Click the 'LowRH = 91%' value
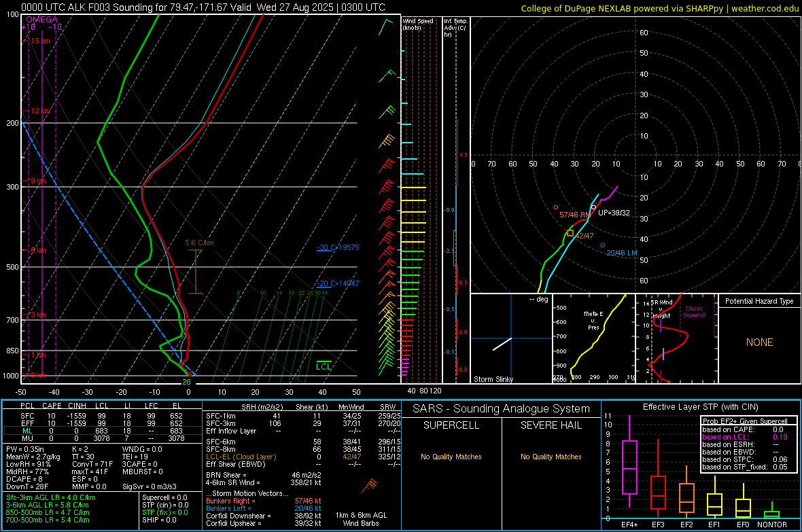 click(29, 465)
